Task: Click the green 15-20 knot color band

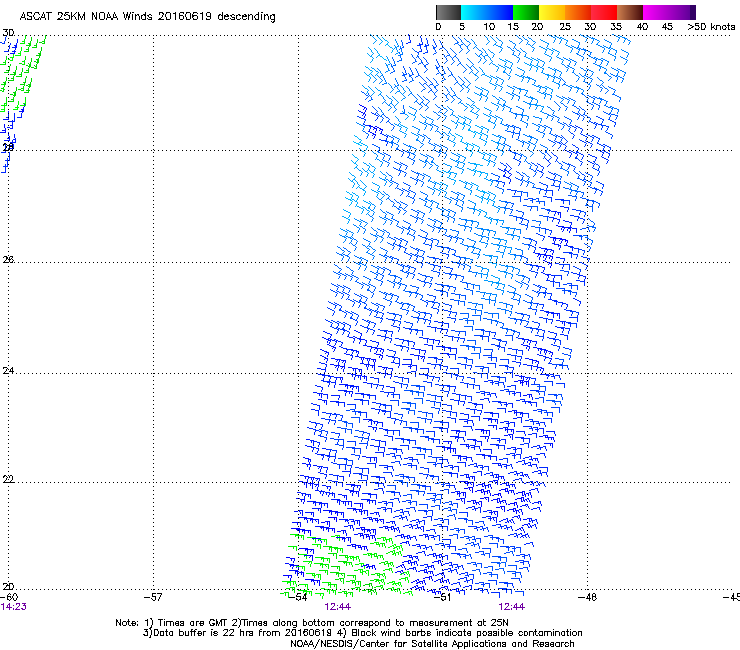Action: tap(525, 12)
